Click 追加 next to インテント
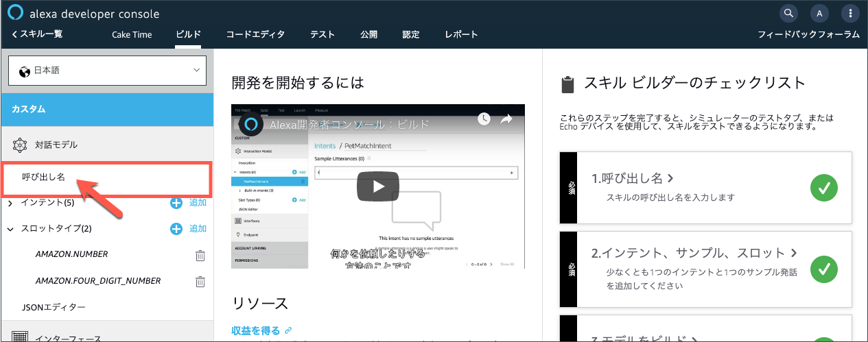The width and height of the screenshot is (868, 342). click(x=198, y=203)
